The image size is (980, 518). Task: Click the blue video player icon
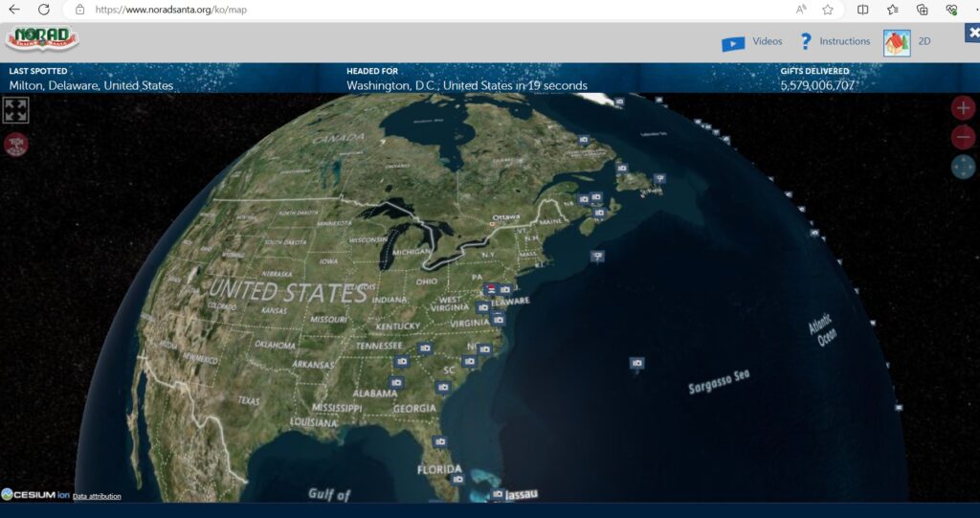(732, 43)
